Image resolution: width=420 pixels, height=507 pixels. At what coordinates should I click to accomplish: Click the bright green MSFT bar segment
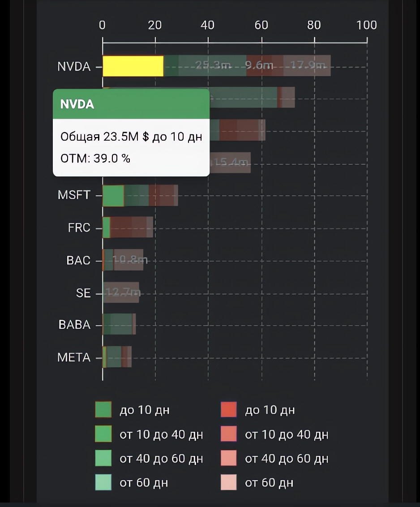(113, 196)
